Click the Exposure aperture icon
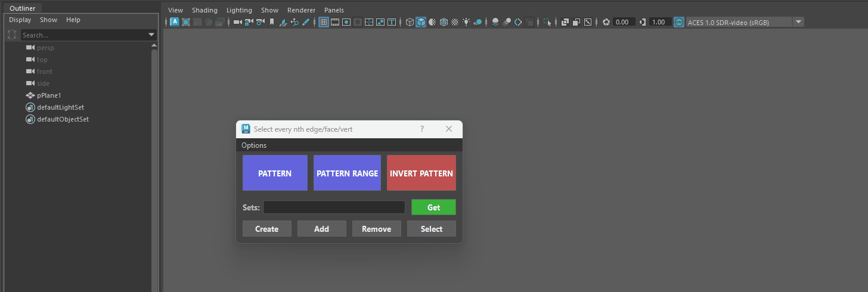Viewport: 868px width, 292px height. 606,22
